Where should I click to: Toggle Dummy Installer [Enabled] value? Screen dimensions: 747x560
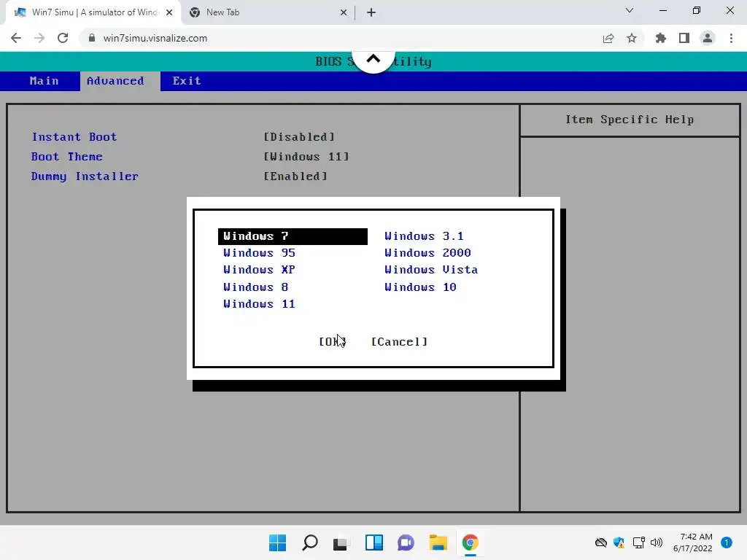point(295,176)
